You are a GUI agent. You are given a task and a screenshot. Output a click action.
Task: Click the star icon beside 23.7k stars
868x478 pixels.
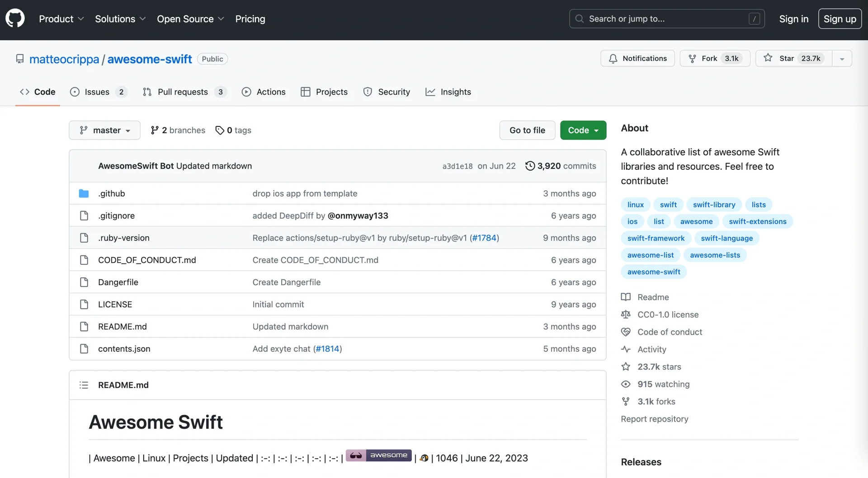click(x=626, y=366)
